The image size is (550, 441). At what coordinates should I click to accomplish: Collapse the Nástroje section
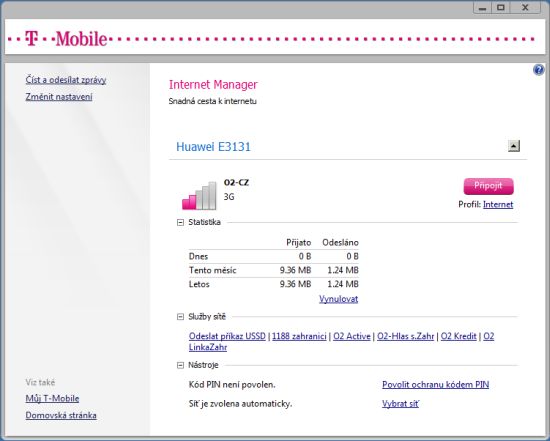[180, 366]
